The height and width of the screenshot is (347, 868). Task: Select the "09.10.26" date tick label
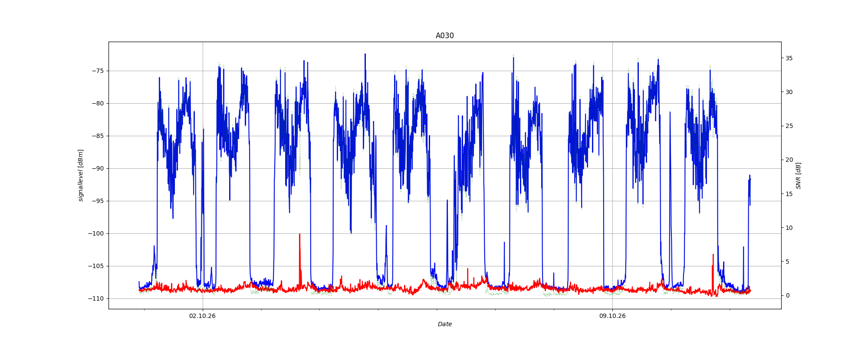pos(612,316)
